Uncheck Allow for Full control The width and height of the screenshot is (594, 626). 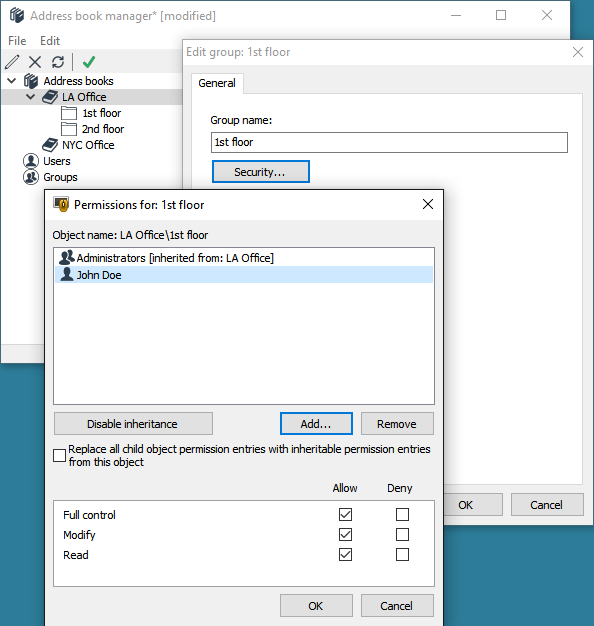point(345,515)
